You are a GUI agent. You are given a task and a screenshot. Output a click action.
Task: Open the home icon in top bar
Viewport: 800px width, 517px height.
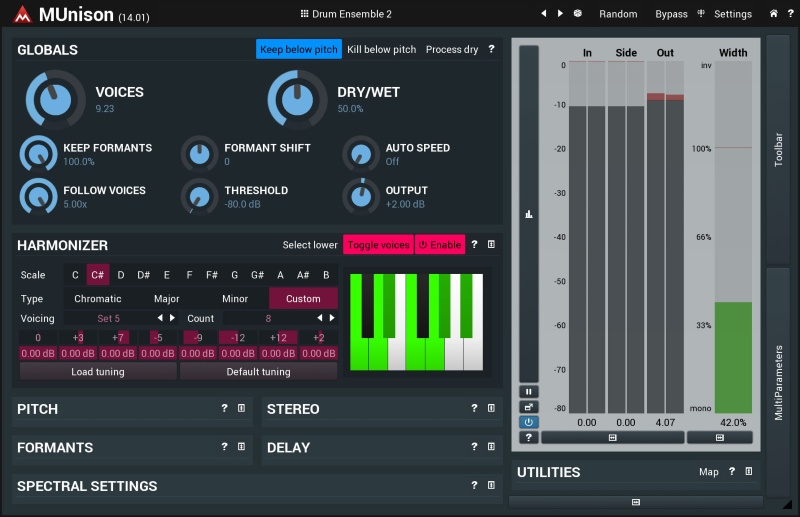pos(773,14)
